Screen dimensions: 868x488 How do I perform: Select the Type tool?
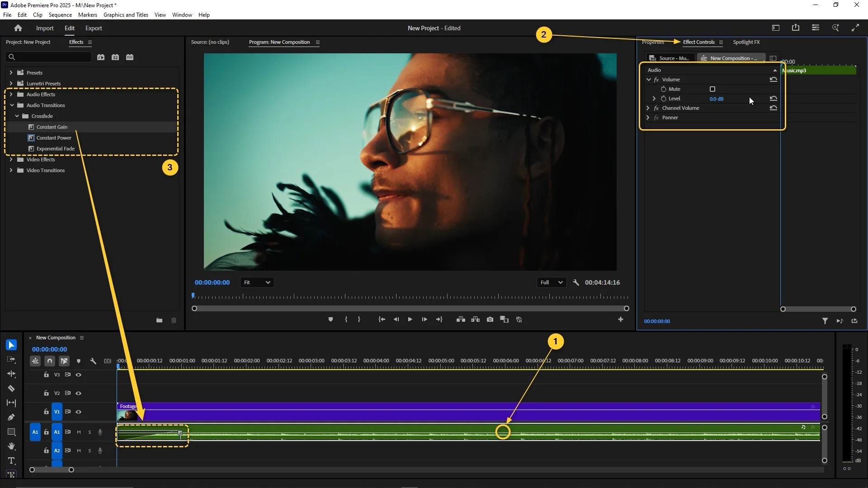pyautogui.click(x=11, y=461)
